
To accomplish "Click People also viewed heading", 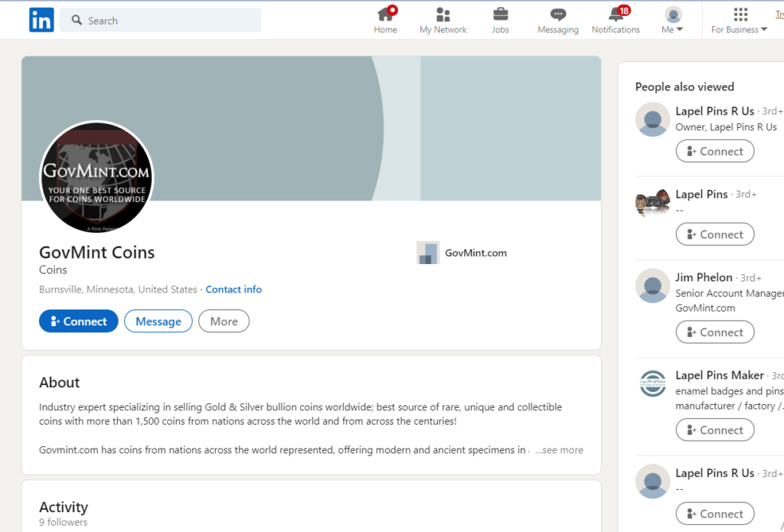I will pos(684,86).
